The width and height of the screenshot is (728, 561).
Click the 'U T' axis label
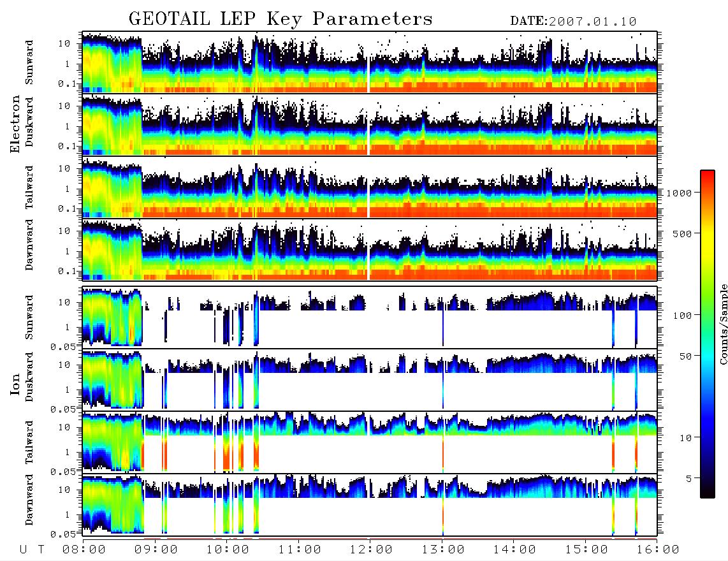(32, 550)
